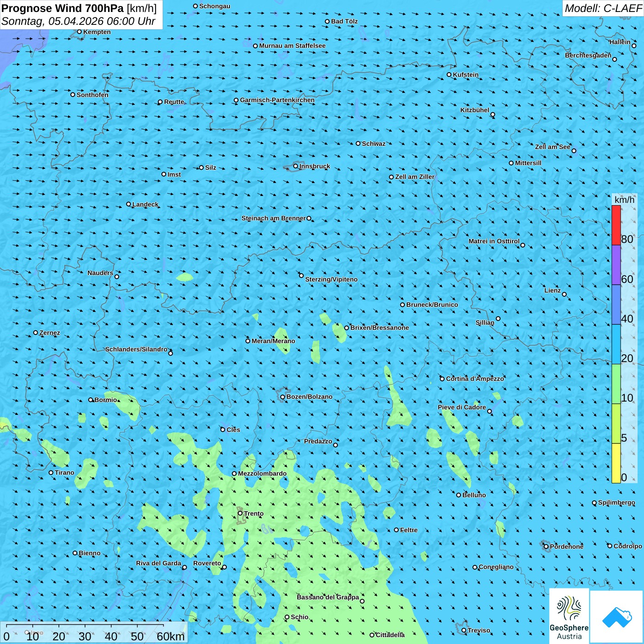Click the "km/h" legend heading

click(624, 200)
